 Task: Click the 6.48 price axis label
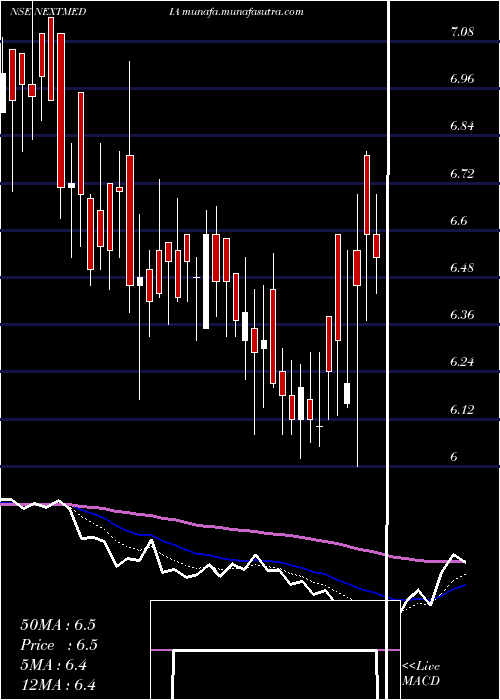click(x=462, y=267)
